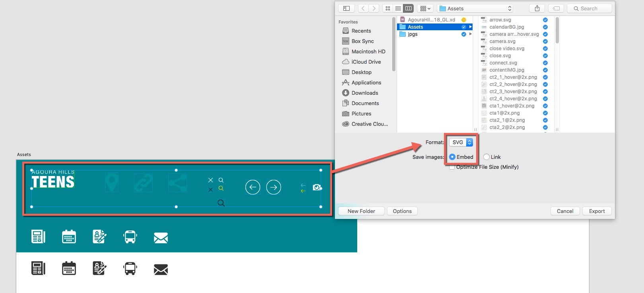Expand the jpgs folder arrow
This screenshot has width=644, height=293.
(471, 34)
